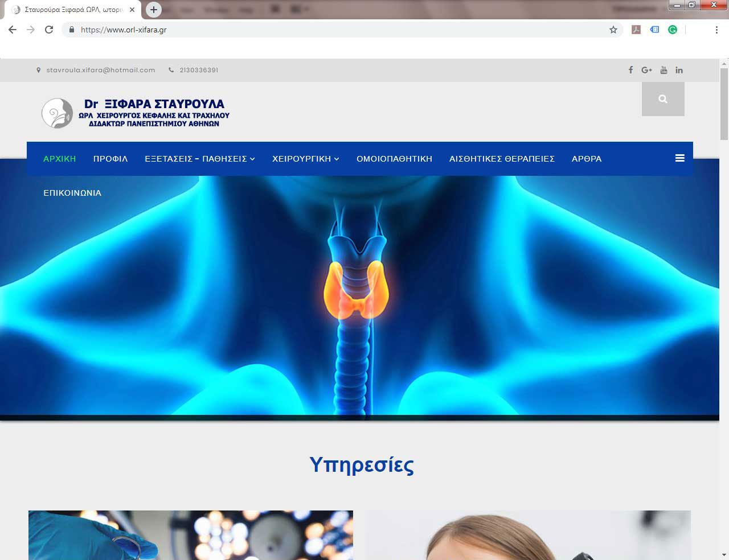Close the Σταυρούρα Ξιφαρά tab
Image resolution: width=729 pixels, height=560 pixels.
click(132, 10)
